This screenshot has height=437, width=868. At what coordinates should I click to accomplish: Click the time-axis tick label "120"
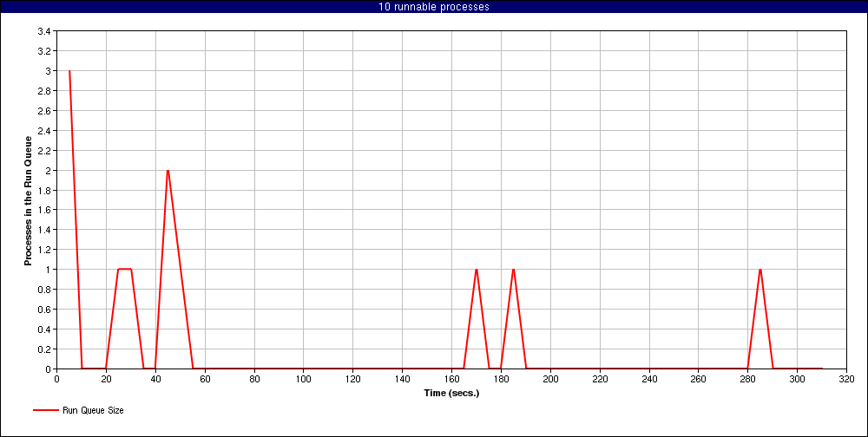352,379
